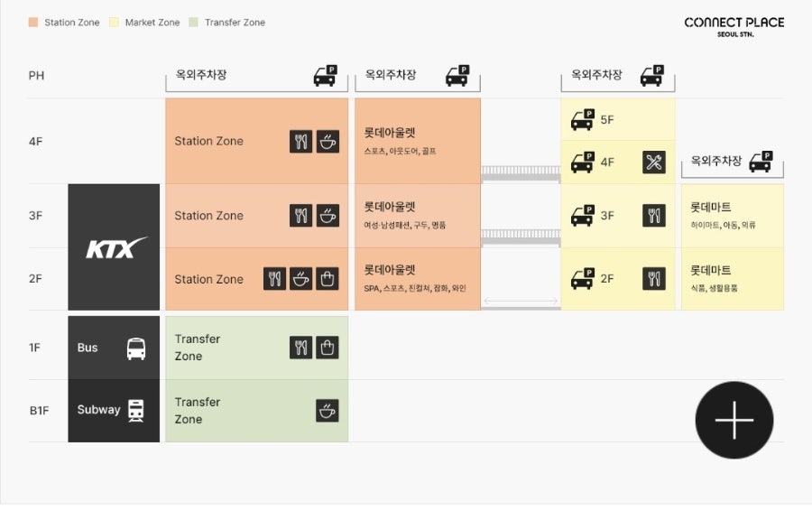The width and height of the screenshot is (812, 511).
Task: Click the Station Zone legend label
Action: tap(72, 23)
